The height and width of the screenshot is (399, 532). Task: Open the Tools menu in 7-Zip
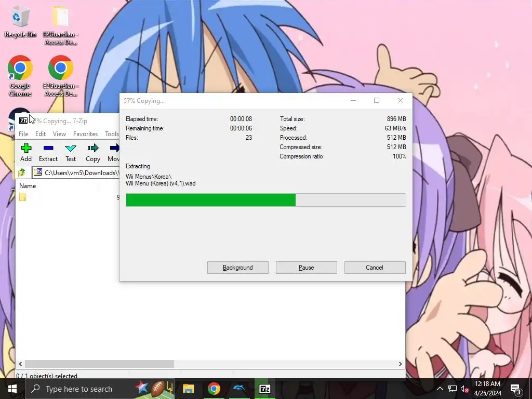coord(112,134)
